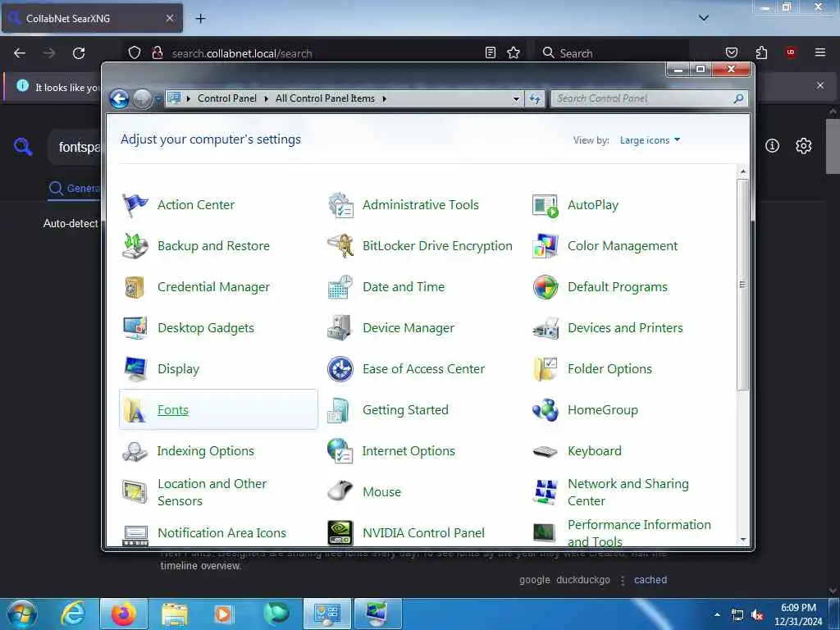Open SearXNG preferences gear icon
Image resolution: width=840 pixels, height=630 pixels.
[x=803, y=146]
